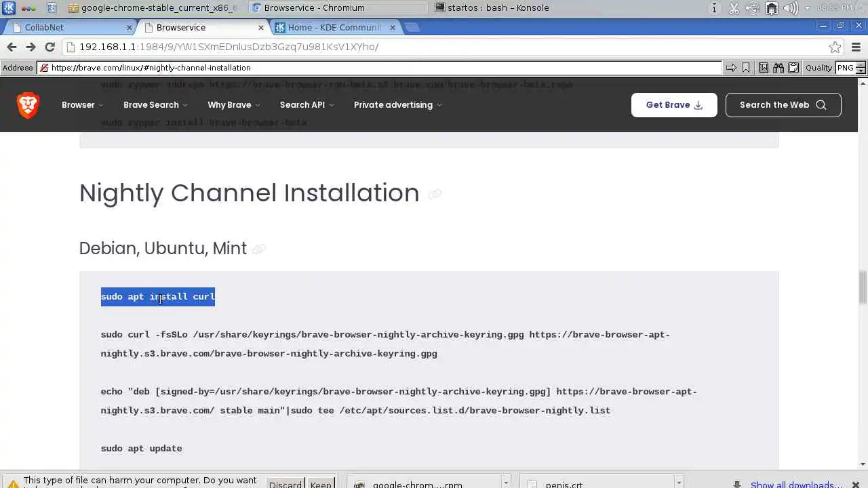Click anchor link icon beside Nightly Channel Installation

click(x=435, y=194)
